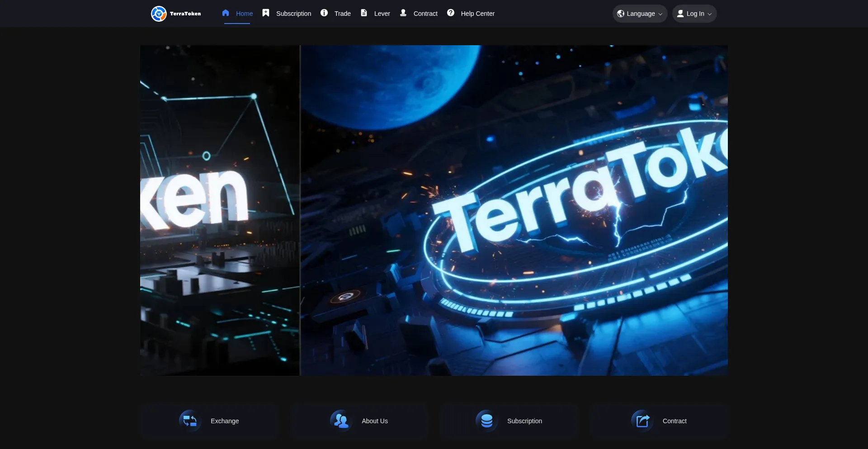Click the Log In user icon
The width and height of the screenshot is (868, 449).
(680, 14)
